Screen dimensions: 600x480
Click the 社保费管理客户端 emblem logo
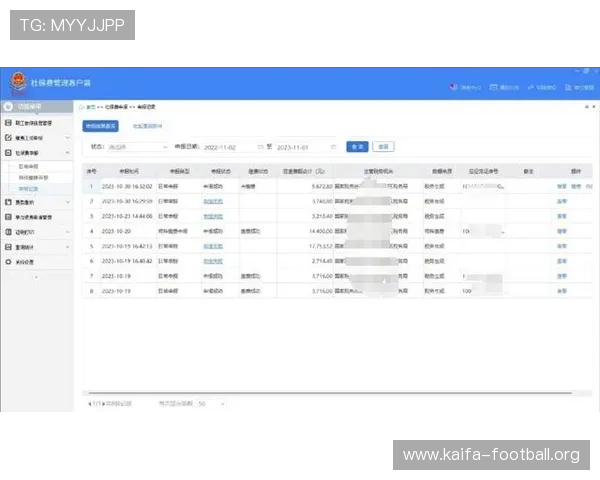[x=18, y=82]
